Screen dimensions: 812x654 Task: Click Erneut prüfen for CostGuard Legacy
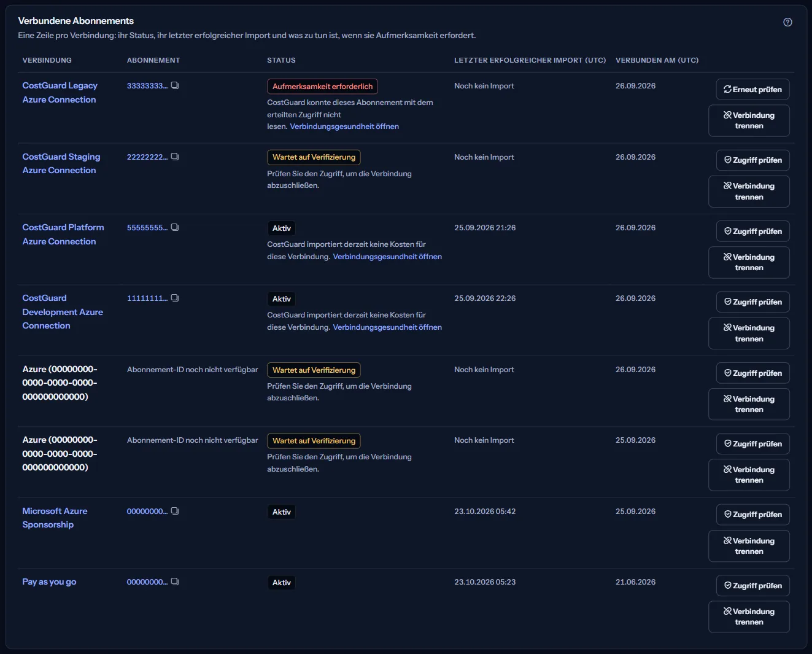tap(752, 89)
